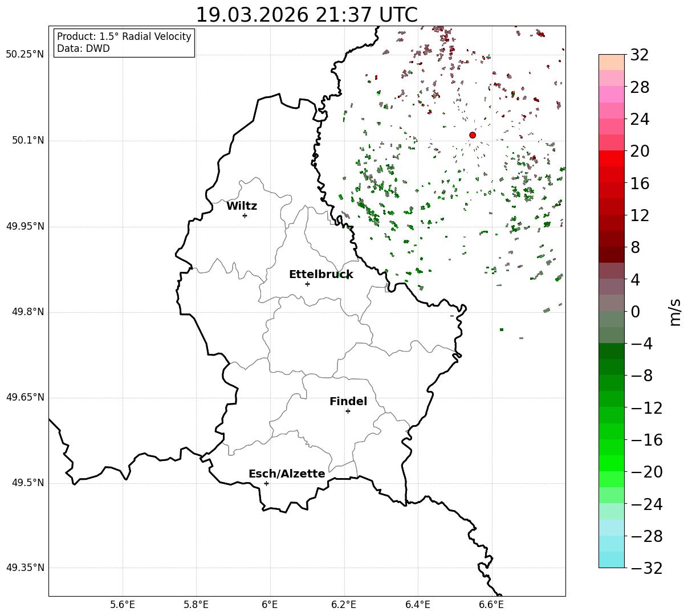Click the colorbar value −4 label
Screen dimensions: 688x616
tap(641, 344)
